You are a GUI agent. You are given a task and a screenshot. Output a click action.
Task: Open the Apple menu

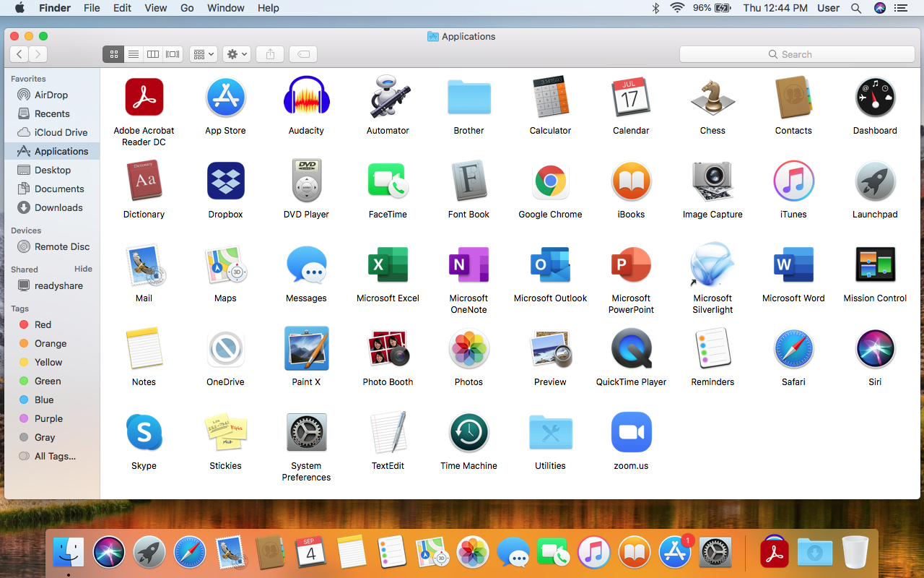pos(19,8)
